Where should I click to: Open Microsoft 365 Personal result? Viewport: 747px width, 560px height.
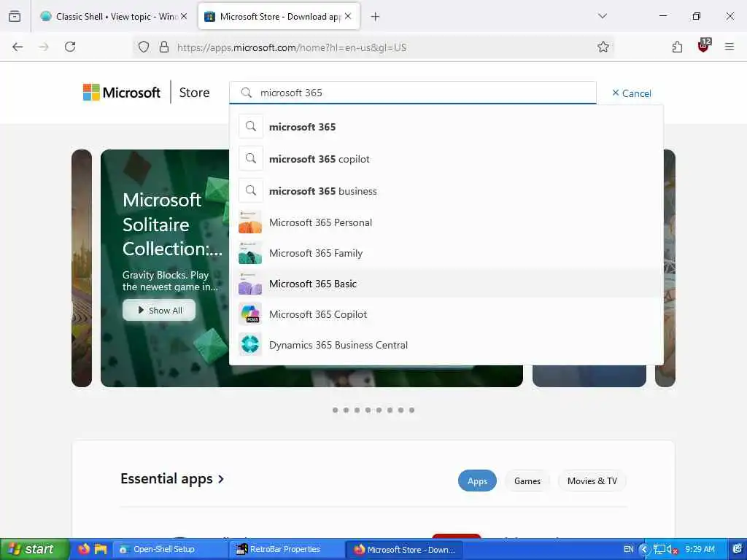(446, 222)
